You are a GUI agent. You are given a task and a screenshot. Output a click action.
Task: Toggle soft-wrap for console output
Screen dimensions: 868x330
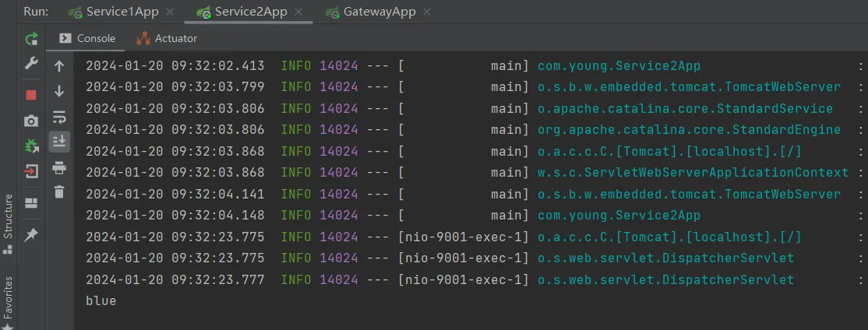pyautogui.click(x=59, y=117)
